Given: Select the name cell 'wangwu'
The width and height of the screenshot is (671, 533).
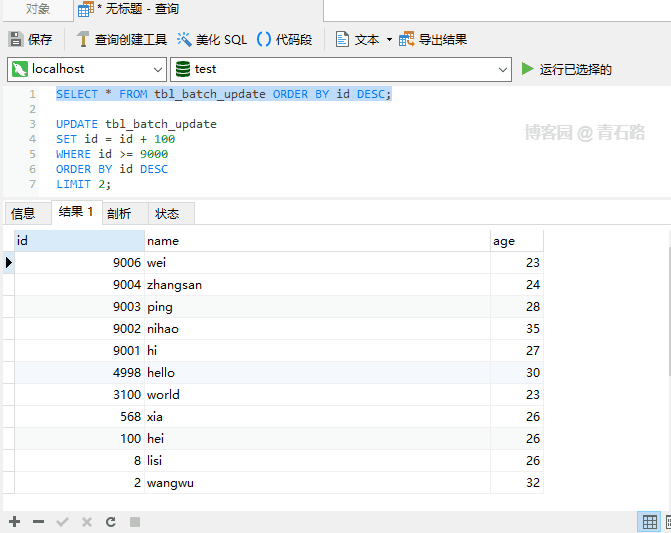Looking at the screenshot, I should pyautogui.click(x=318, y=483).
